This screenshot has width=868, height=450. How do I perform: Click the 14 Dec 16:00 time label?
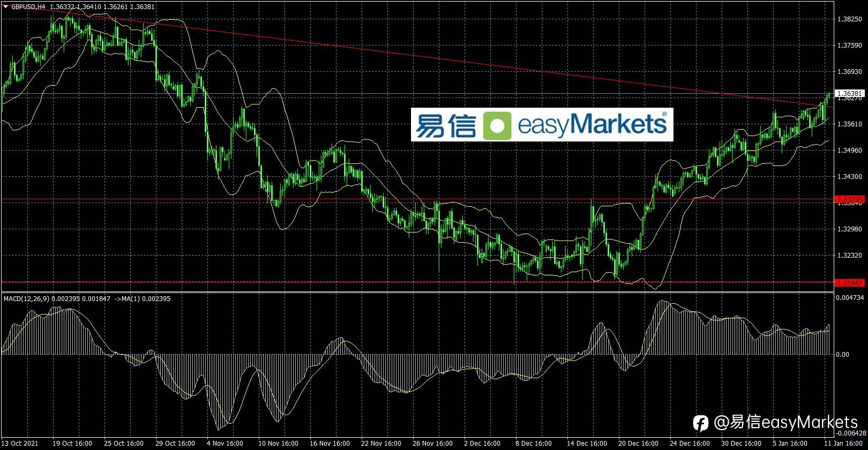(587, 443)
